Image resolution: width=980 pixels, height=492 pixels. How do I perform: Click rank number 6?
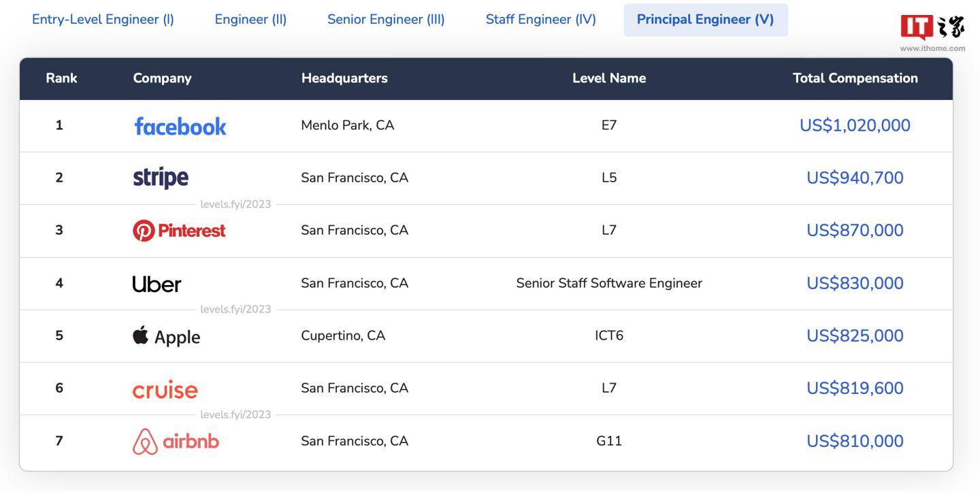point(59,388)
